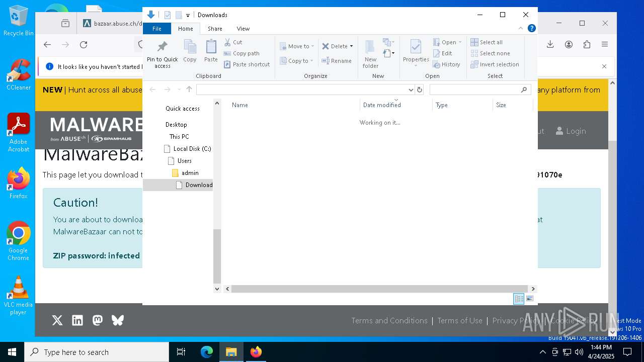Sort by Date modified column
Viewport: 644px width, 362px height.
[396, 105]
